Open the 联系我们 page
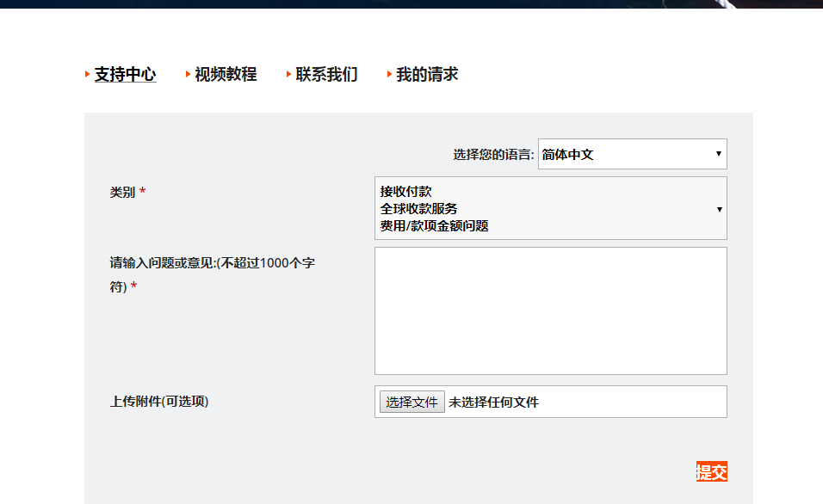 point(326,75)
